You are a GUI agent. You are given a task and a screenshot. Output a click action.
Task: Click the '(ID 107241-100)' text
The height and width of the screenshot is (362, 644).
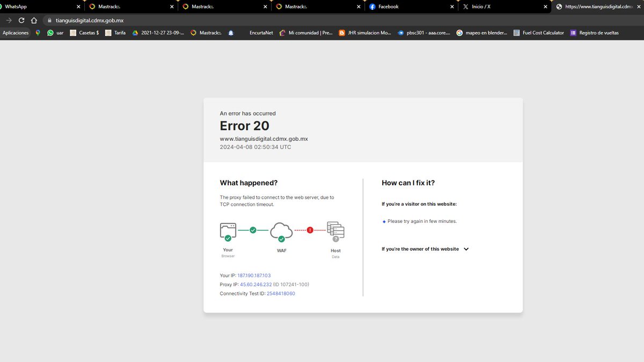click(x=291, y=285)
